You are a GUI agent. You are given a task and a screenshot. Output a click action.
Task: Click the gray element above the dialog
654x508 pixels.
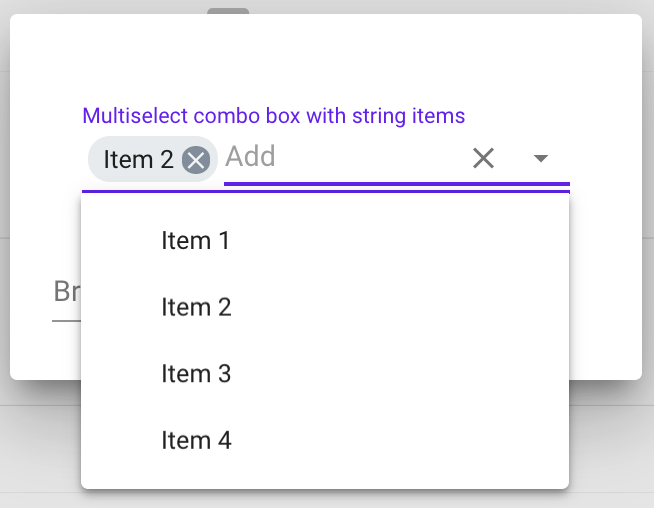click(x=228, y=10)
